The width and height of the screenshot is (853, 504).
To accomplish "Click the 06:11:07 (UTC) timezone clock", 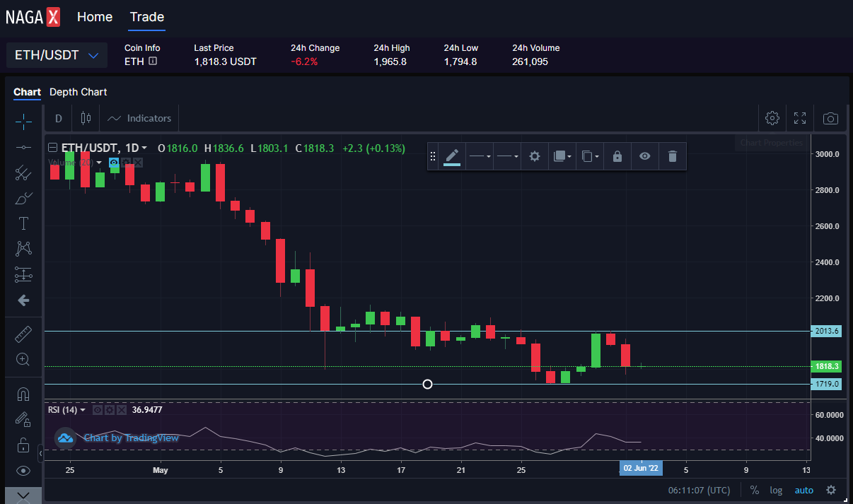I will pos(700,490).
